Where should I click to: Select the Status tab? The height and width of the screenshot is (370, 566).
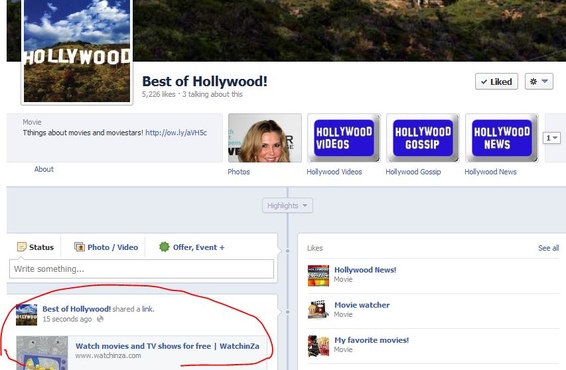(35, 247)
